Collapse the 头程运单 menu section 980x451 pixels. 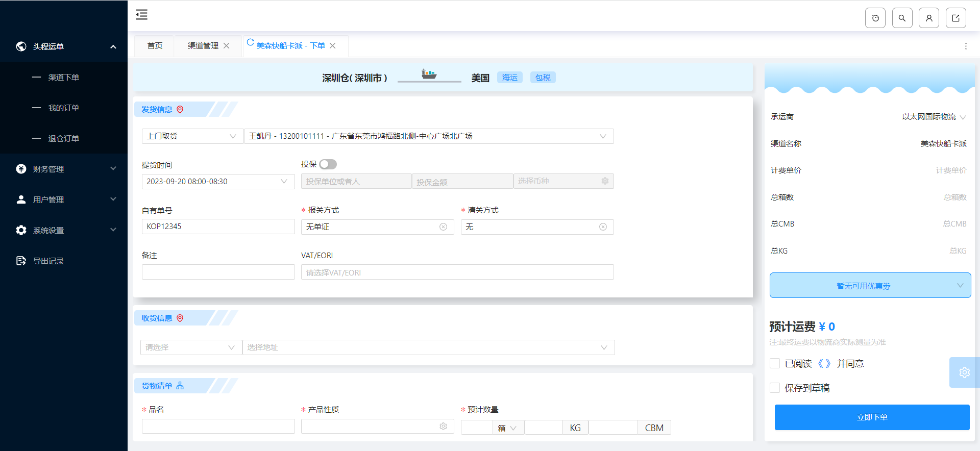(x=113, y=46)
